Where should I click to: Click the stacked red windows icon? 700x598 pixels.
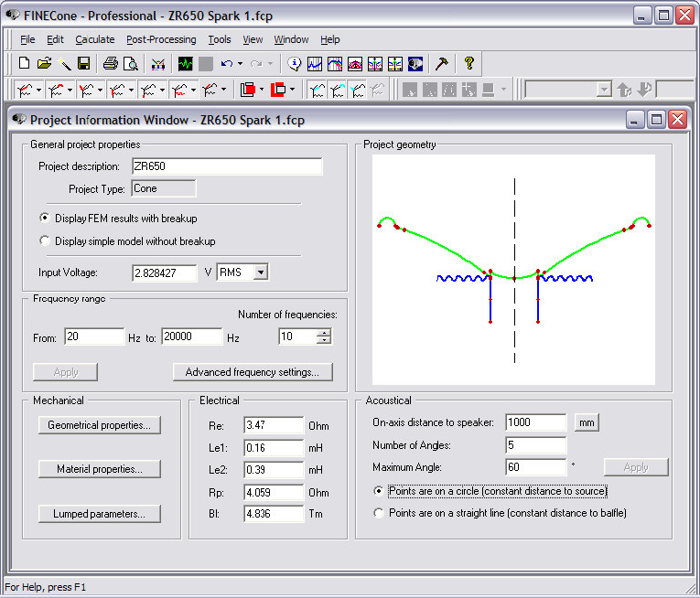[248, 90]
